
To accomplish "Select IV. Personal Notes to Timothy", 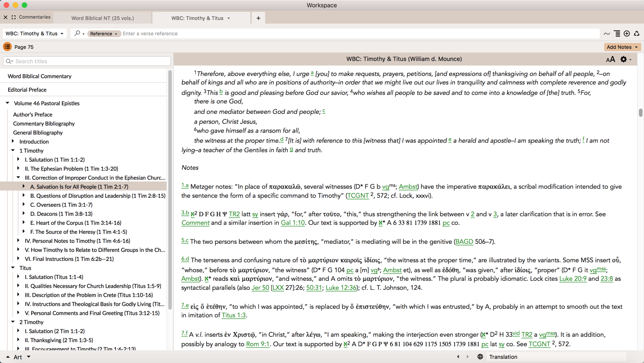I will (x=78, y=241).
